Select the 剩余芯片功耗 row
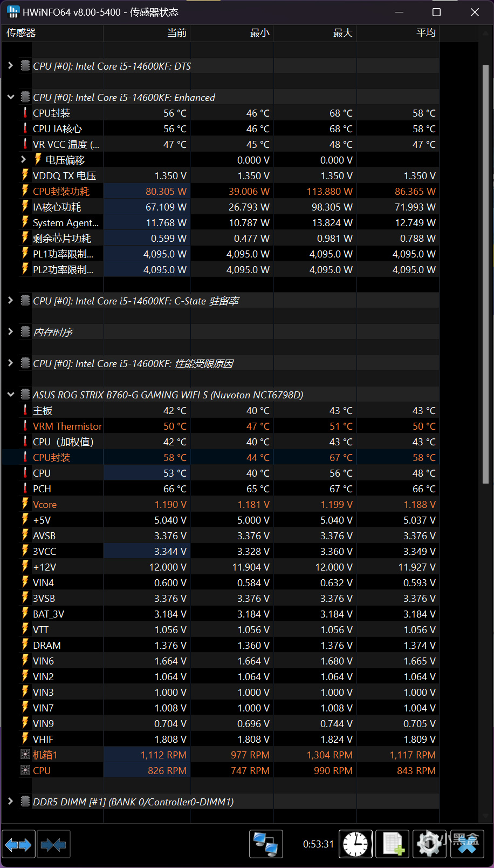494x868 pixels. point(221,238)
